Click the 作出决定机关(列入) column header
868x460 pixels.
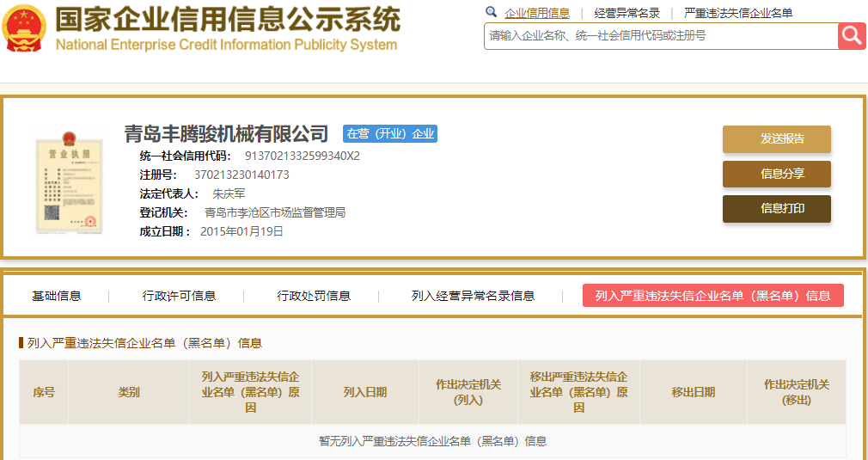468,392
